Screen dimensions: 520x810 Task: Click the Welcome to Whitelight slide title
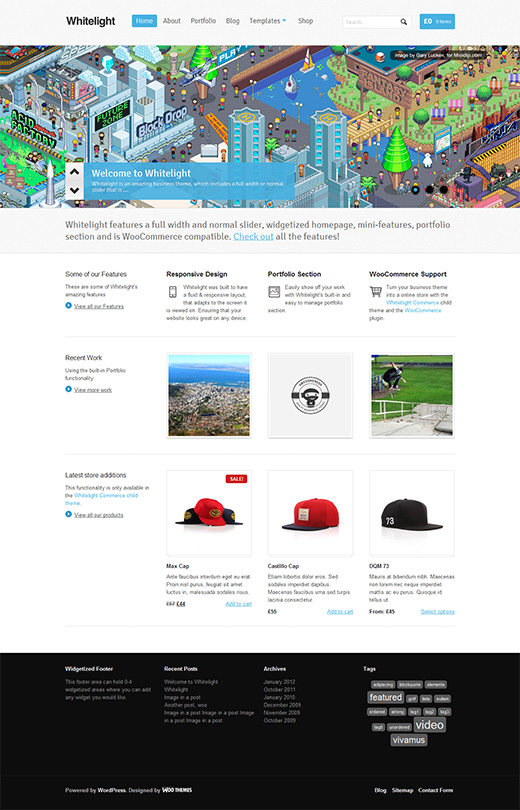(x=141, y=174)
